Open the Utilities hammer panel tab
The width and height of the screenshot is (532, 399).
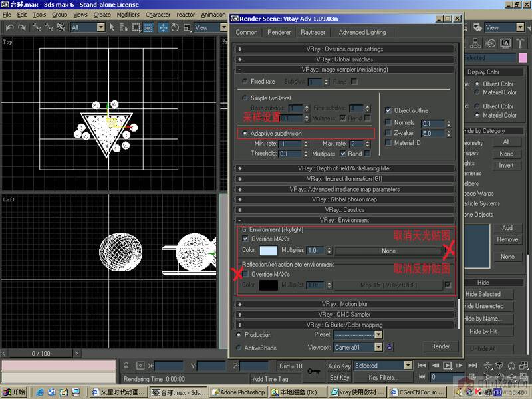[x=520, y=43]
